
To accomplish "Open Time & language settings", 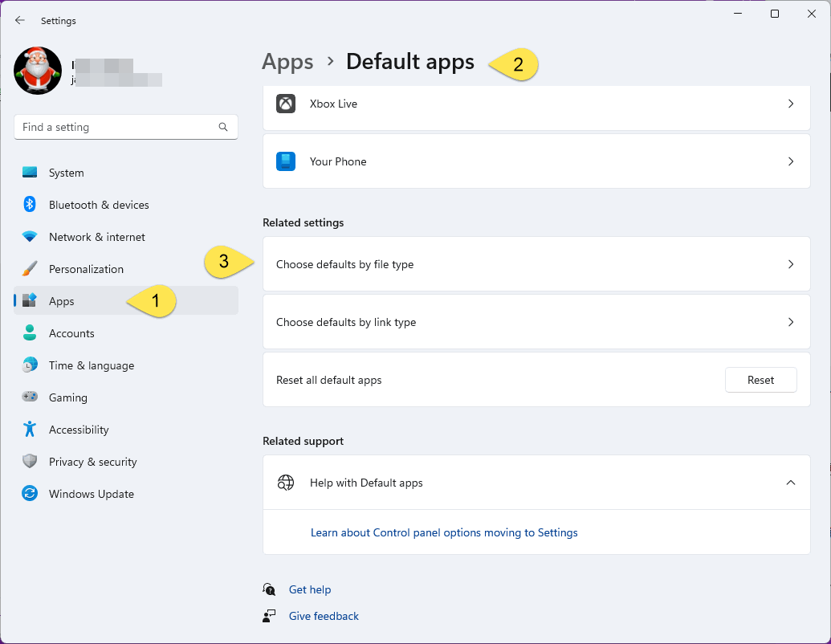I will (x=91, y=365).
